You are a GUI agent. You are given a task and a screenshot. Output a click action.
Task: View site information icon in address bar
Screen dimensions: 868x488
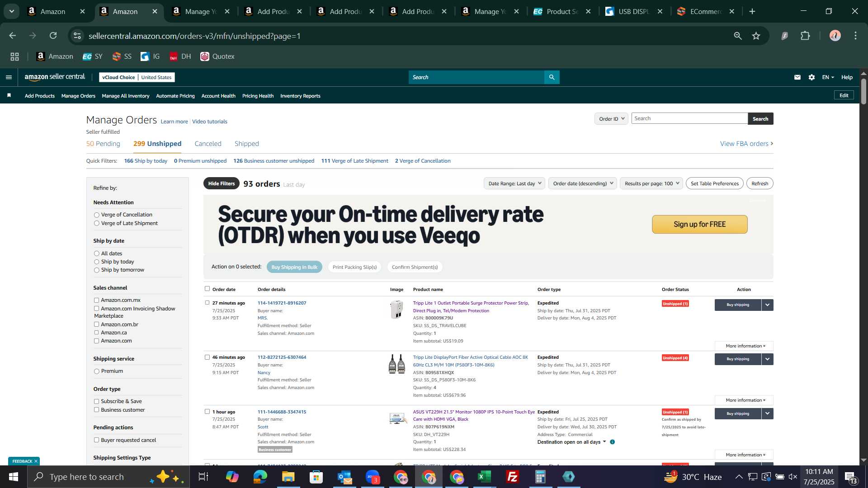click(77, 36)
